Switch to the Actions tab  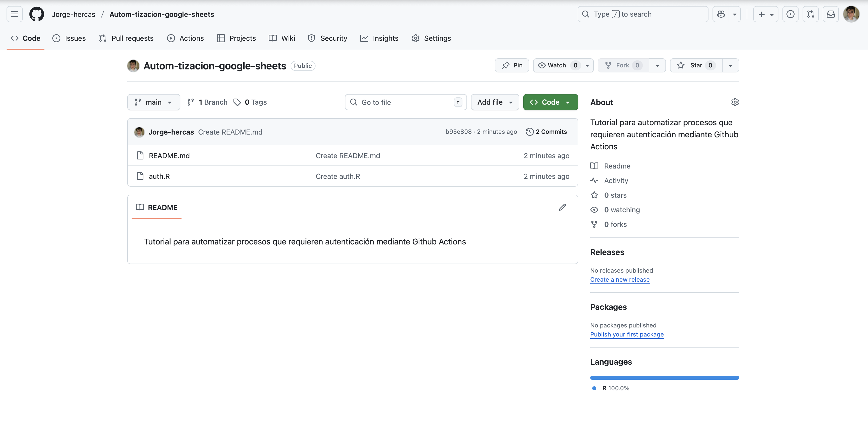tap(185, 38)
